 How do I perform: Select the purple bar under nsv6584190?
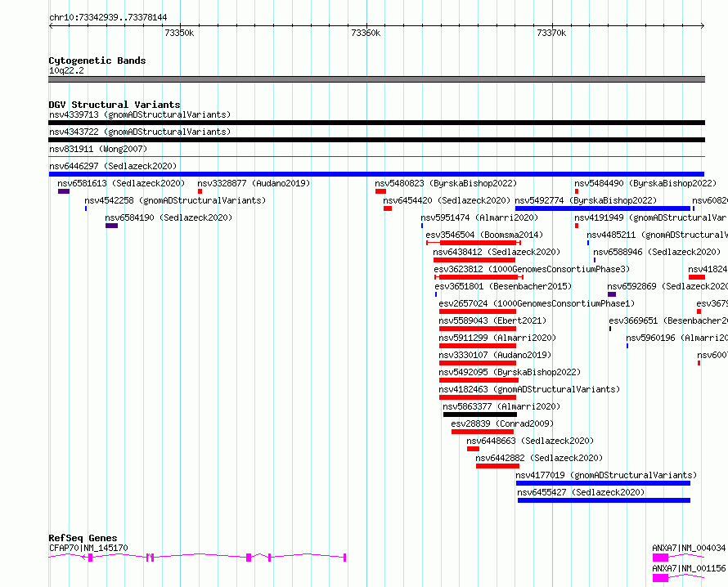(111, 226)
